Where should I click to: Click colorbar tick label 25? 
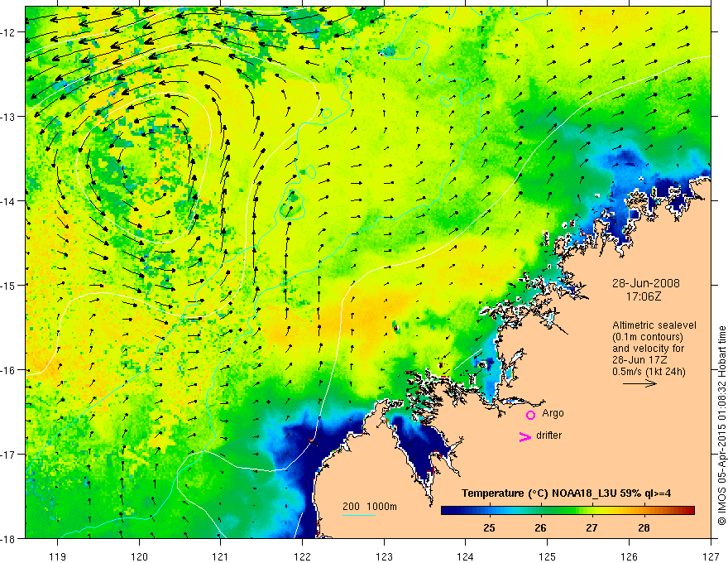coord(489,527)
